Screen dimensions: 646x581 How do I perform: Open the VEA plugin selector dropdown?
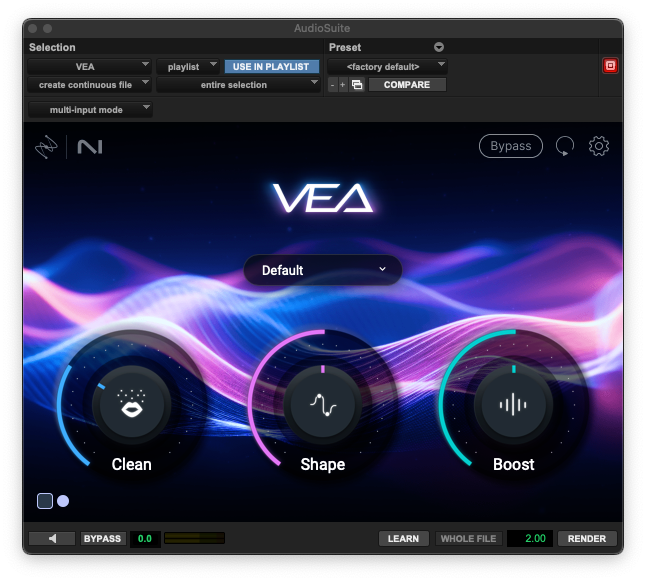89,66
